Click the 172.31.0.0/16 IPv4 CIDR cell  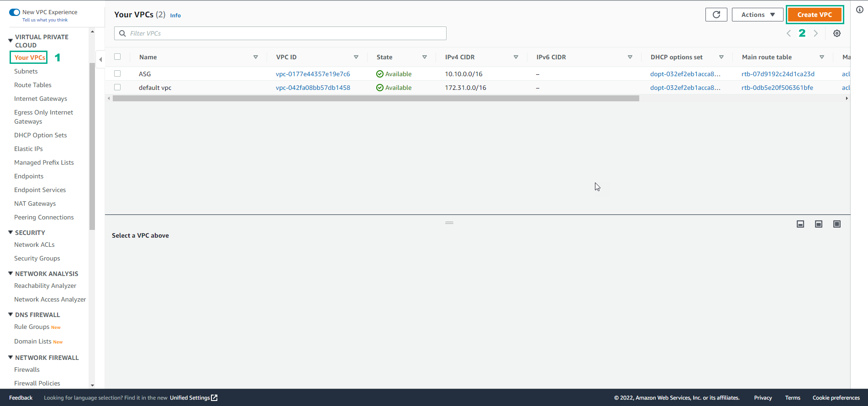(465, 88)
